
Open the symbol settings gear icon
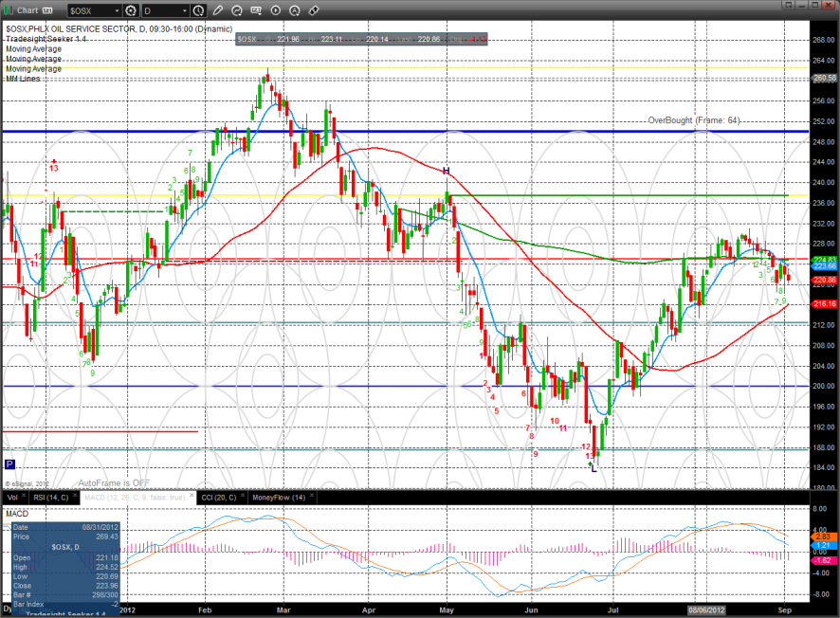pos(130,10)
